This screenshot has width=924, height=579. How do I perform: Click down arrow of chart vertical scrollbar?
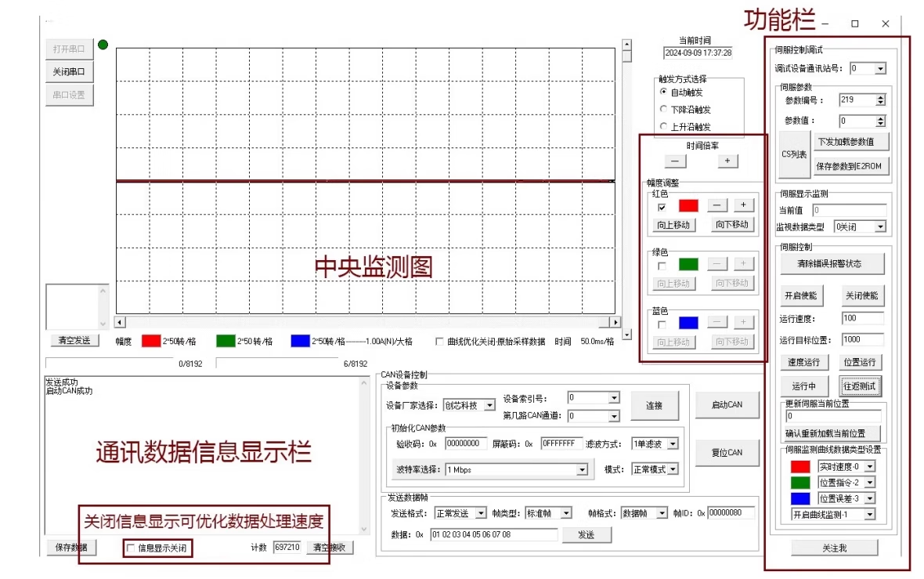pos(627,335)
